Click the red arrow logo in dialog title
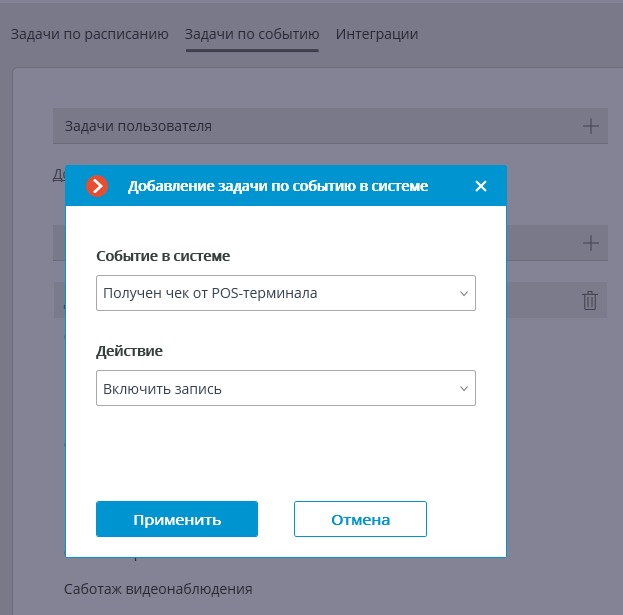The width and height of the screenshot is (623, 615). coord(97,186)
